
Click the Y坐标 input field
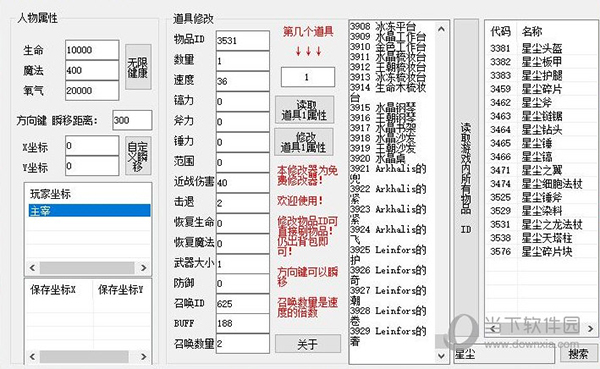[92, 166]
